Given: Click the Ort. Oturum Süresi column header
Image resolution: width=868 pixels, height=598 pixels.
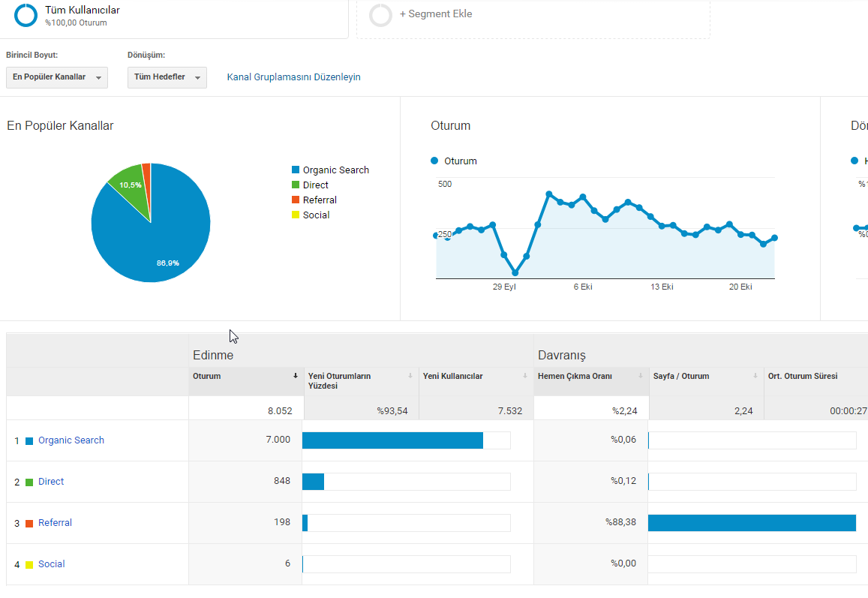Looking at the screenshot, I should (x=803, y=376).
